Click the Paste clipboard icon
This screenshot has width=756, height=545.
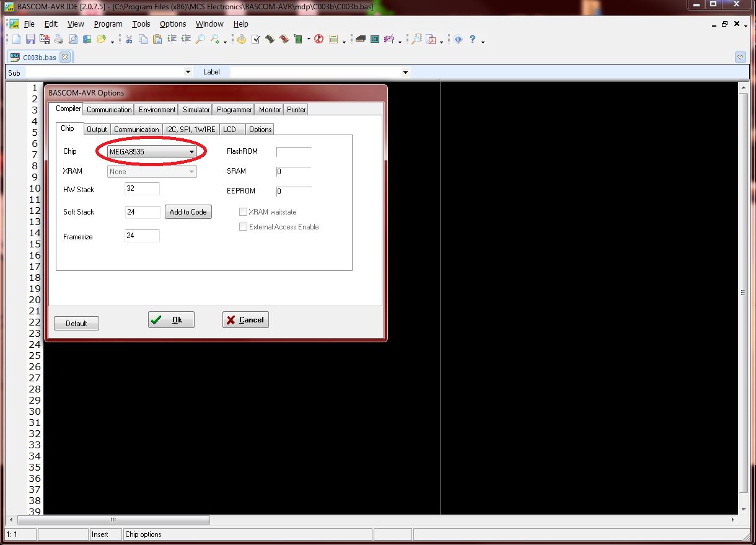157,40
